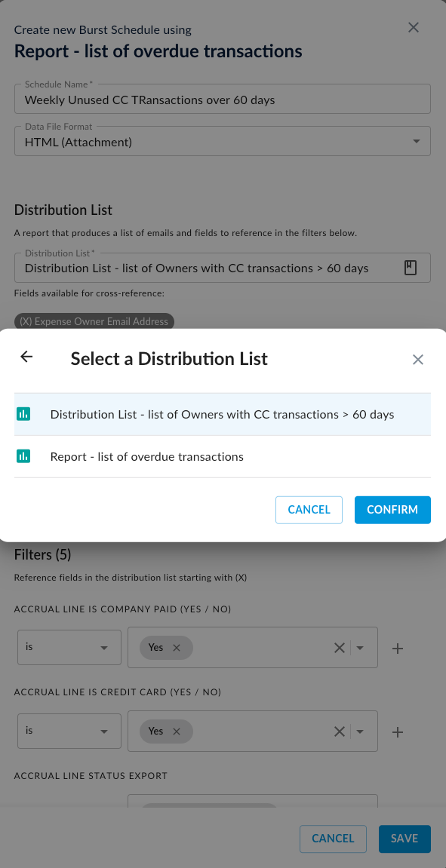446x868 pixels.
Task: Open the 'is' condition dropdown for Company Paid
Action: (x=69, y=647)
